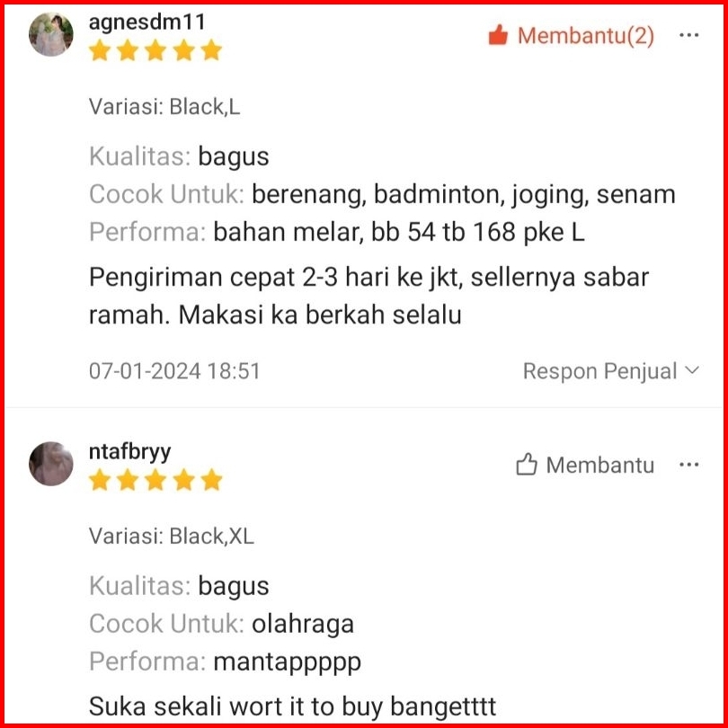The height and width of the screenshot is (728, 728).
Task: Click the review text about Pengiriman cepat
Action: pos(368,297)
